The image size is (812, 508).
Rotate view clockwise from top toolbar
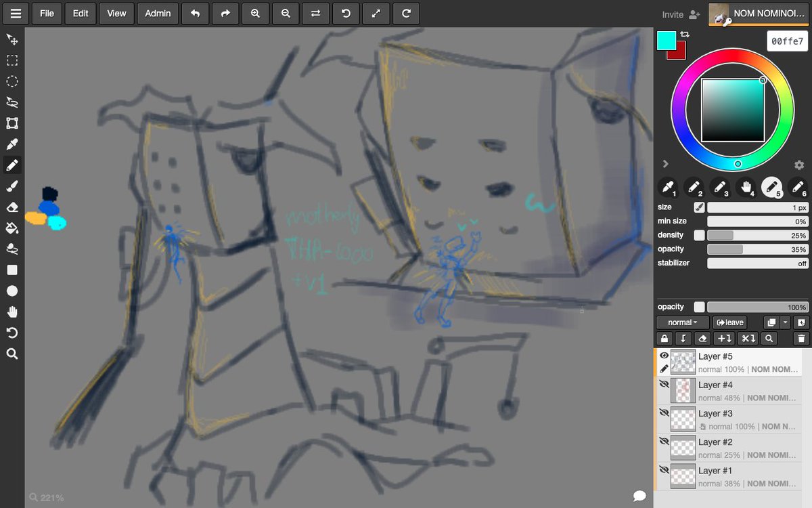(x=406, y=14)
